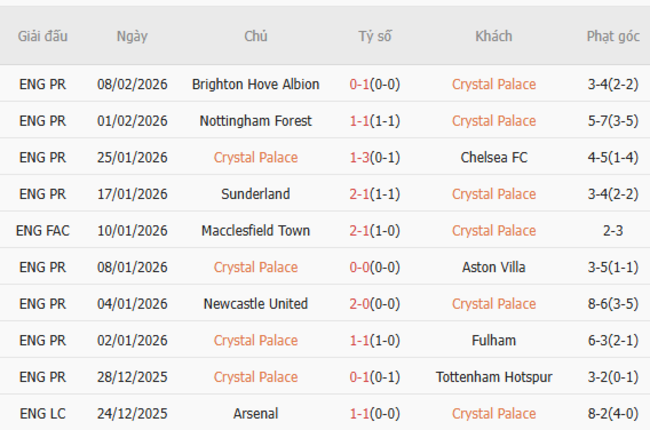
Task: Open the Macclesfield Town team link
Action: pos(255,230)
